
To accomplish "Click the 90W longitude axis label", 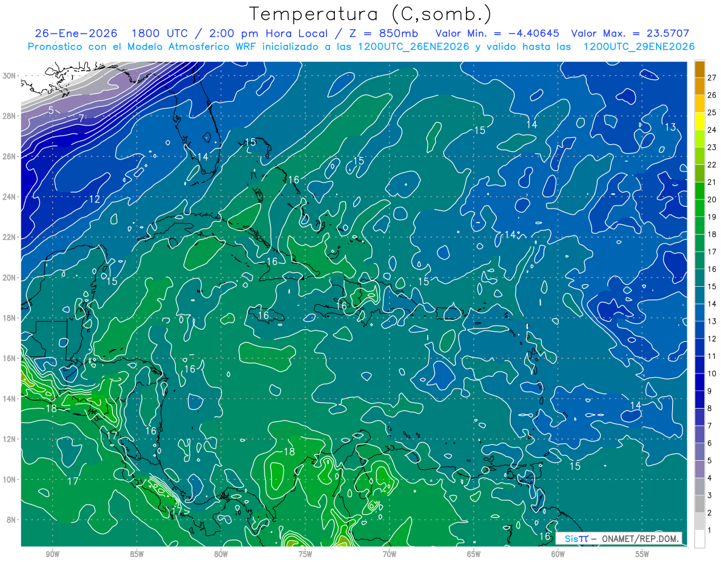I will (52, 554).
